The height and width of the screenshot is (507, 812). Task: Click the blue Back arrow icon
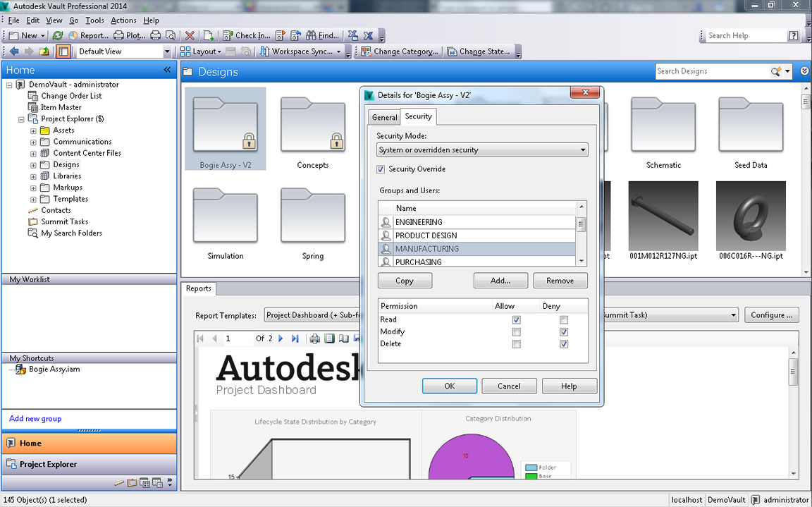coord(14,51)
